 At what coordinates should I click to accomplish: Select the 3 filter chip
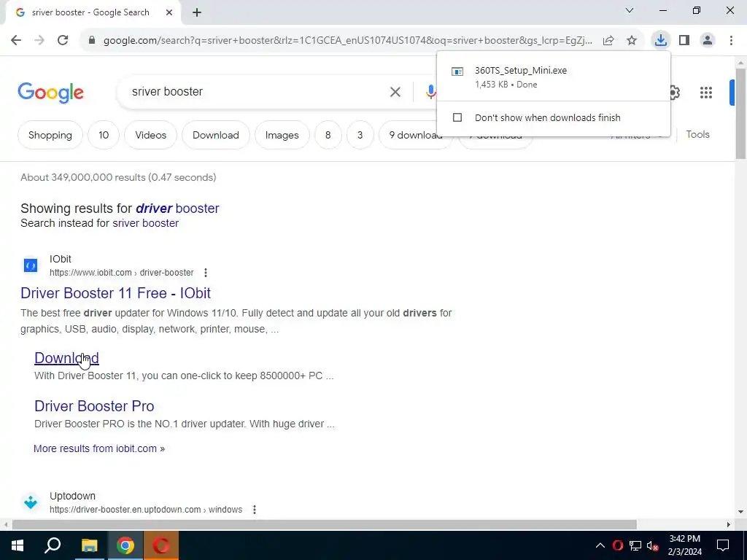360,135
